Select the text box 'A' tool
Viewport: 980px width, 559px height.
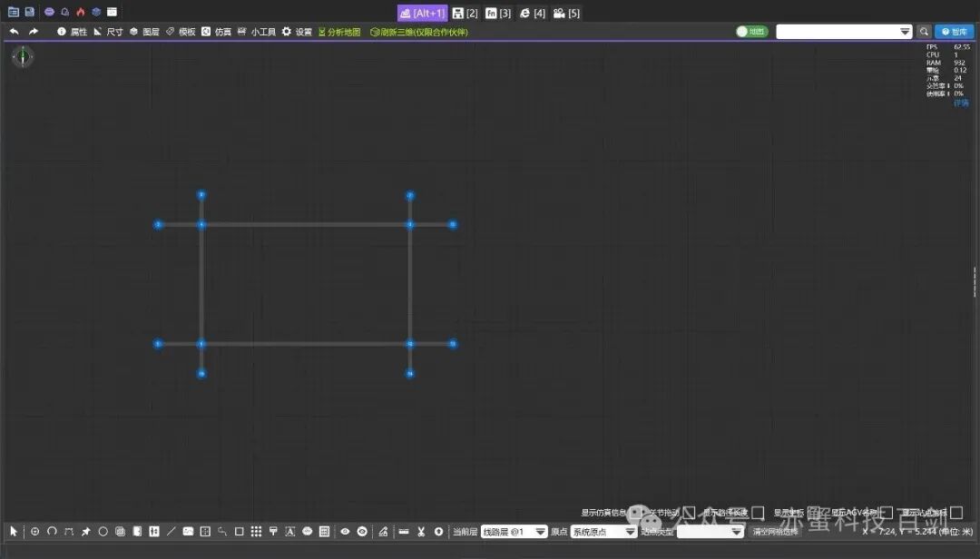290,532
